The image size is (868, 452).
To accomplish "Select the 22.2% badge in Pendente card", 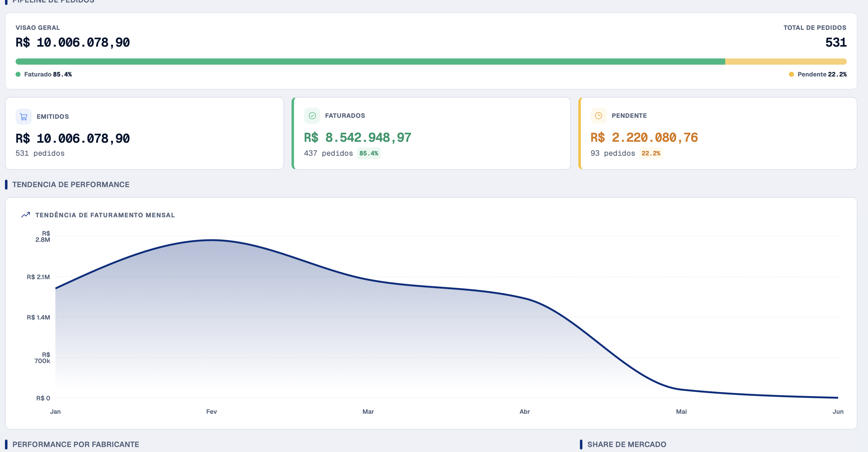I will (651, 153).
